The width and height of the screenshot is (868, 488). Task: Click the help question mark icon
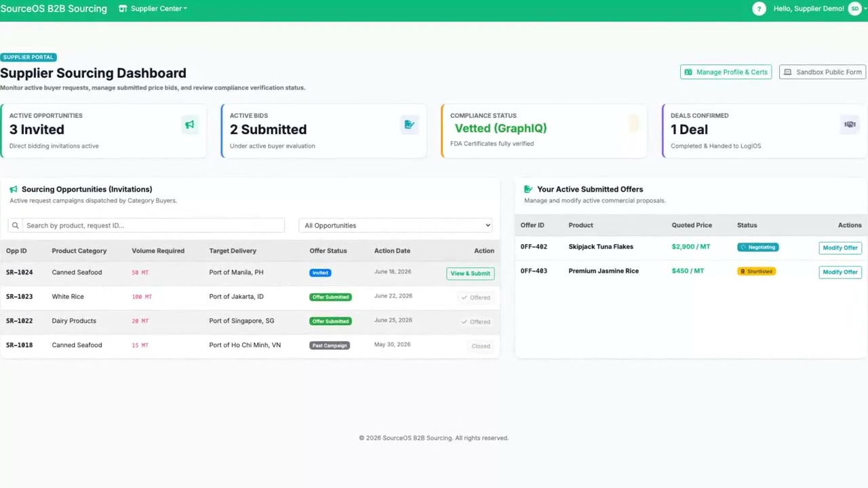[x=759, y=9]
